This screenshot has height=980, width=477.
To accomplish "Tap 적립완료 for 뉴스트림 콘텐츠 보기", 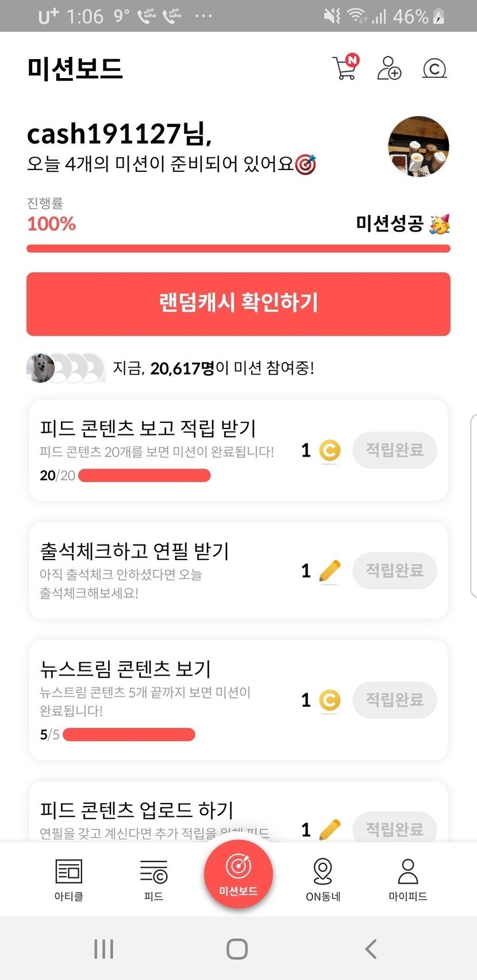I will pos(394,700).
